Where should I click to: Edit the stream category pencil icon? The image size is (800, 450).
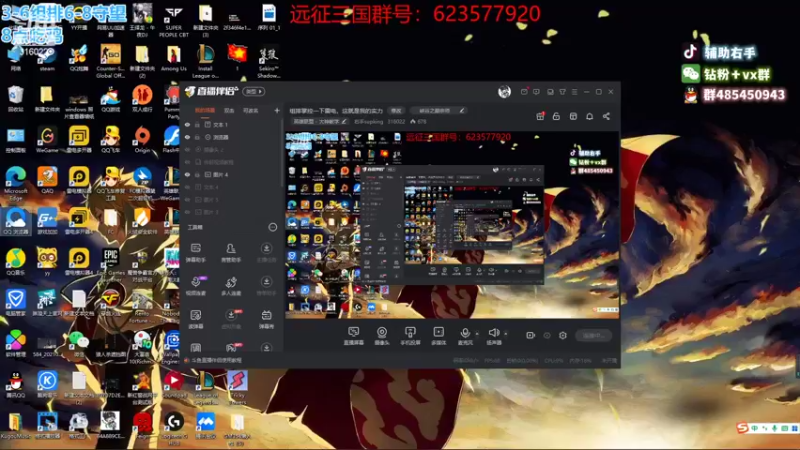pyautogui.click(x=344, y=121)
